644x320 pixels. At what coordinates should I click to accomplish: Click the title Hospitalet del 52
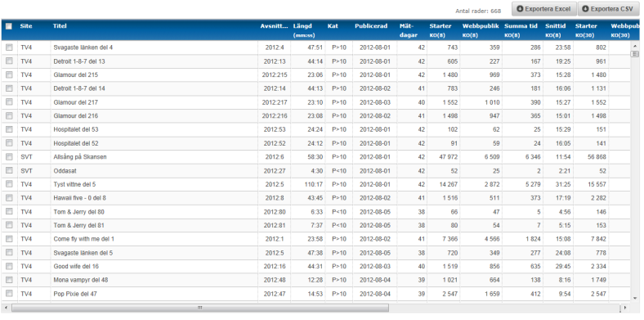[76, 143]
